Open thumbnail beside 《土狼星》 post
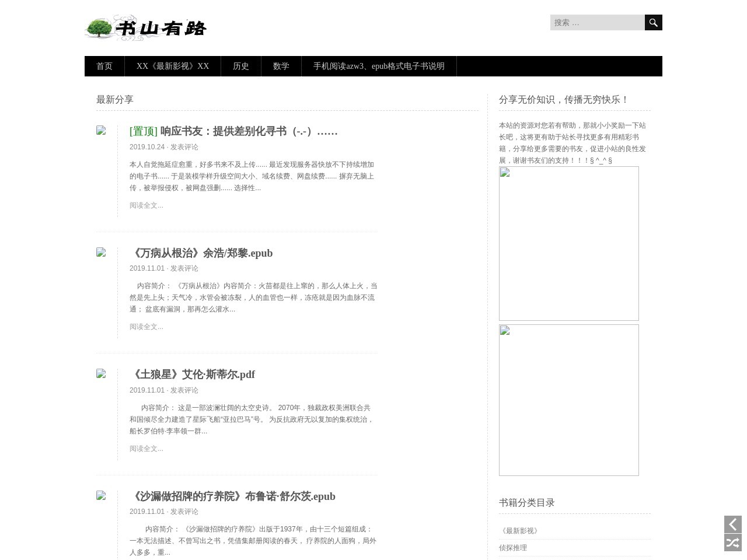Screen dimensions: 747x560 [101, 373]
